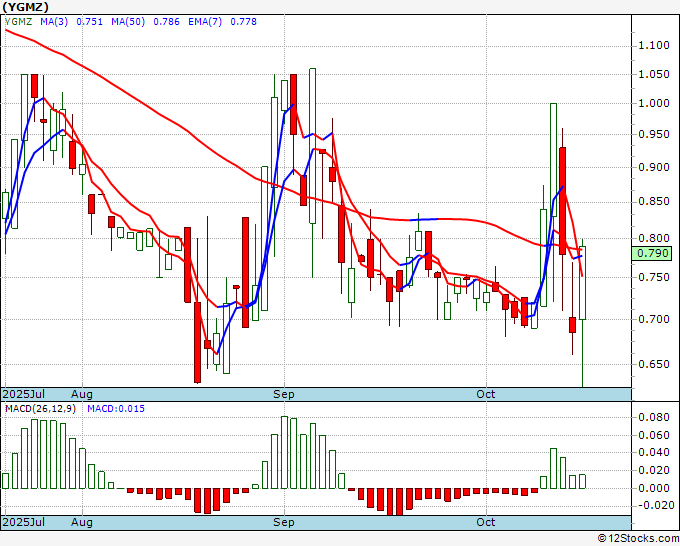Click the (YGMZ) chart title
This screenshot has height=546, width=680.
pyautogui.click(x=26, y=7)
